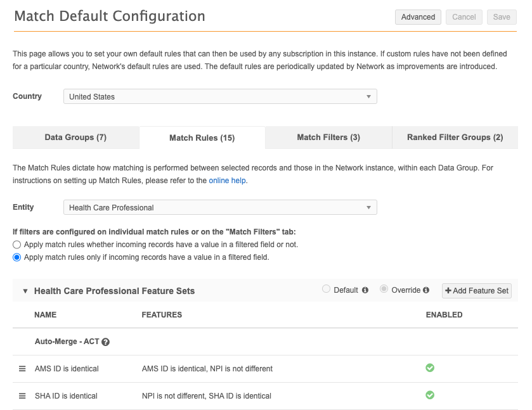This screenshot has height=410, width=532.
Task: Choose the Override feature set radio button
Action: [384, 290]
